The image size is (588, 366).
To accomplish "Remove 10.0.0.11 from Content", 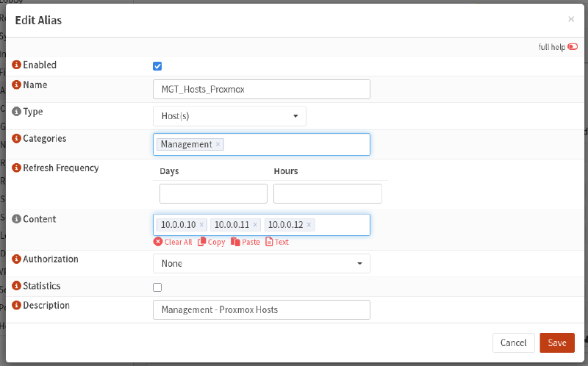I will [x=255, y=225].
